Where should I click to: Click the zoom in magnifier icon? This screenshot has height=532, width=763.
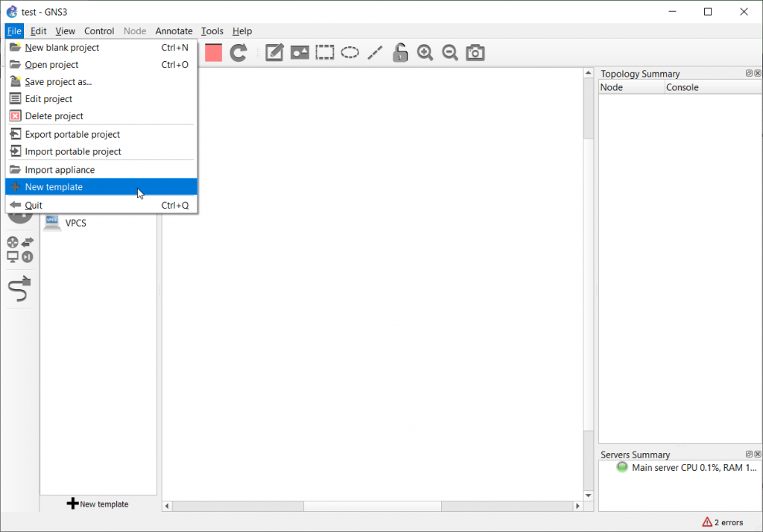(x=425, y=53)
